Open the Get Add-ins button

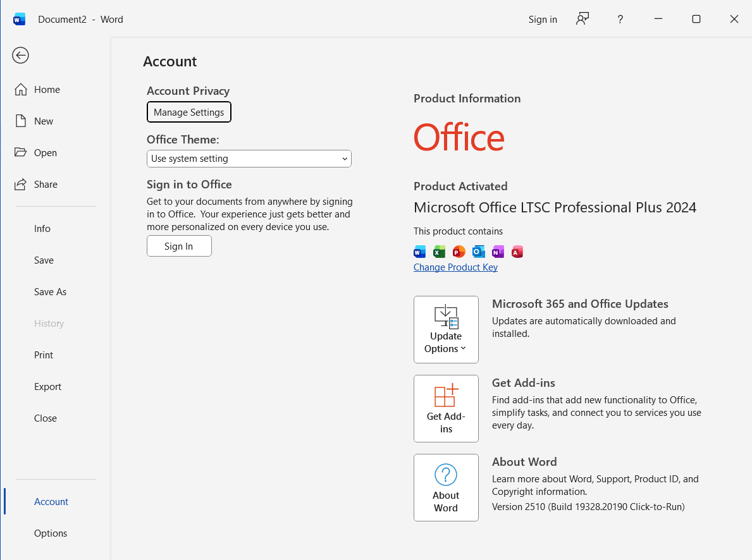(446, 408)
